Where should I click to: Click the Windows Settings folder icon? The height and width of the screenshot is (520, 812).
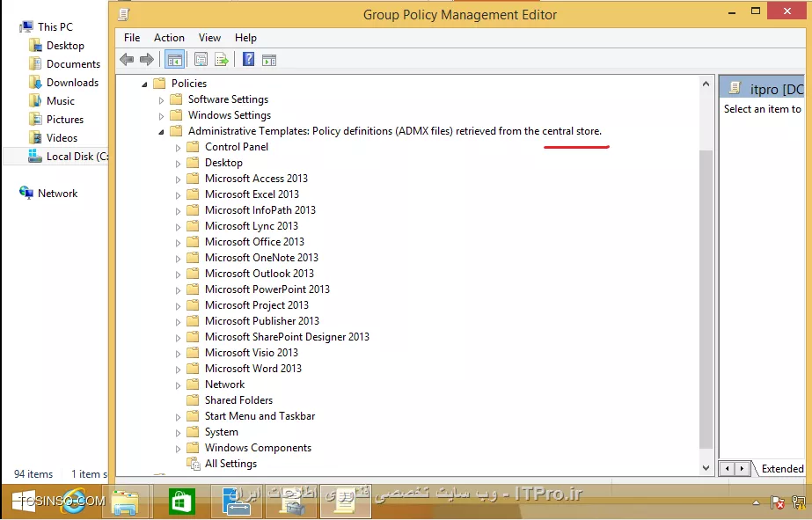[176, 115]
